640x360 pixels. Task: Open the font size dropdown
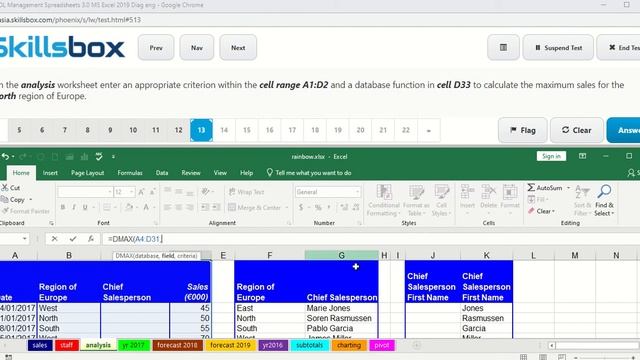(131, 192)
